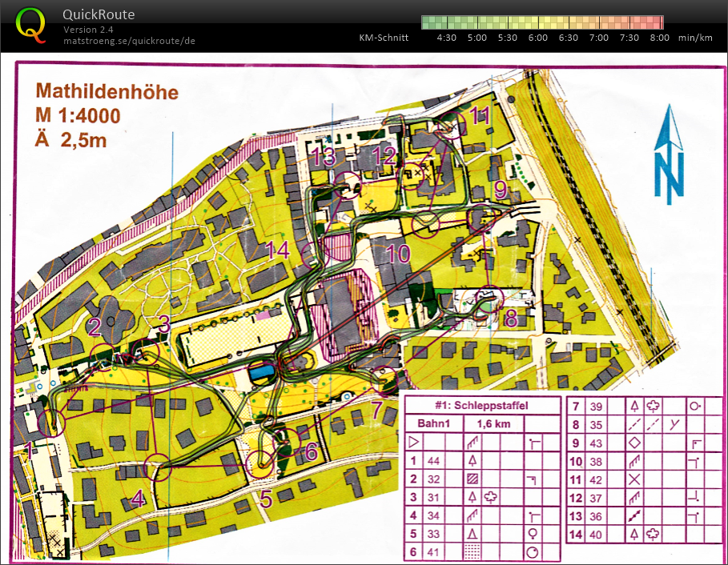
Task: Click the hatched square symbol in row 2
Action: [x=474, y=479]
